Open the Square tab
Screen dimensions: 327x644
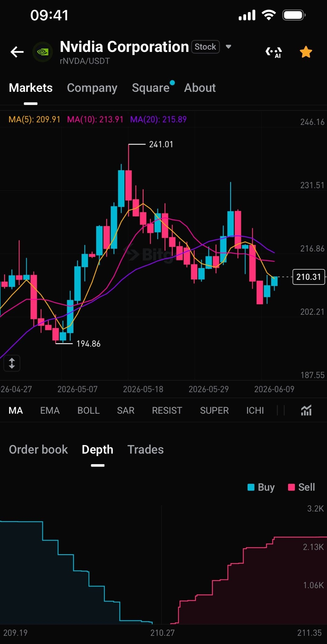151,88
